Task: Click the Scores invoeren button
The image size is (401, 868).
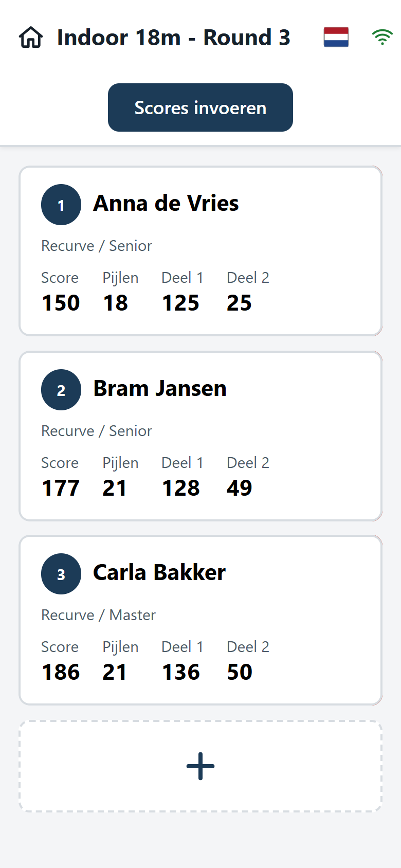Action: tap(200, 107)
